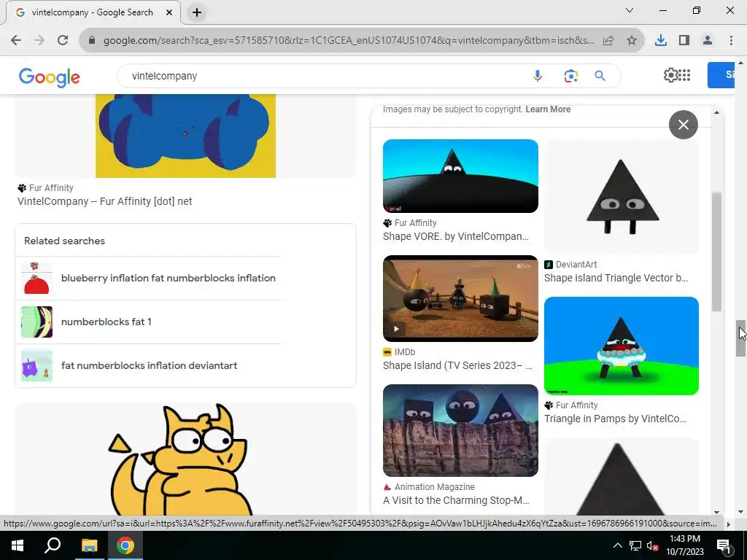Click the blue blob image on yellow
This screenshot has width=747, height=560.
click(186, 136)
